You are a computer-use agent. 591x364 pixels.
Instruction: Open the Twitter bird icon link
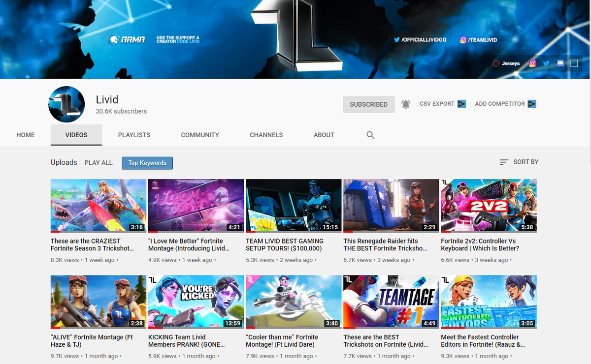coord(546,63)
